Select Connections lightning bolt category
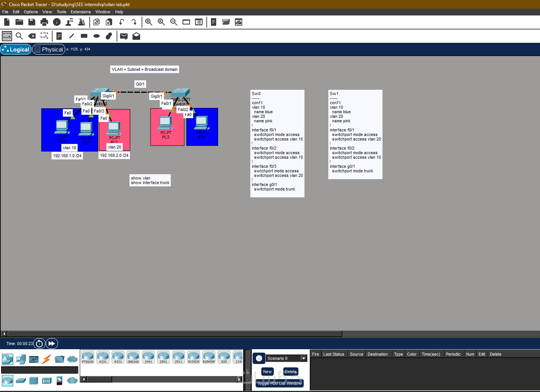Screen dimensions: 540x392 click(x=47, y=359)
